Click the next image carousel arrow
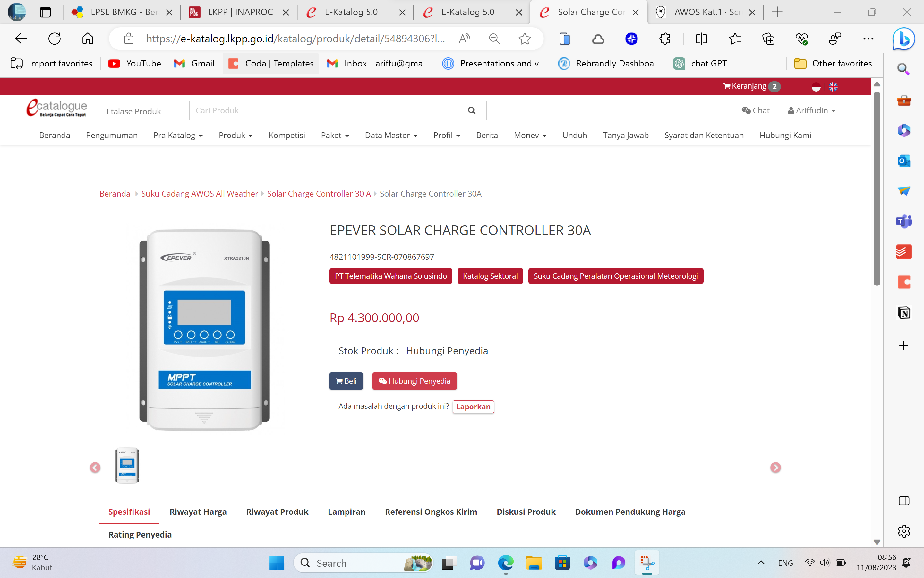The width and height of the screenshot is (924, 578). tap(775, 468)
